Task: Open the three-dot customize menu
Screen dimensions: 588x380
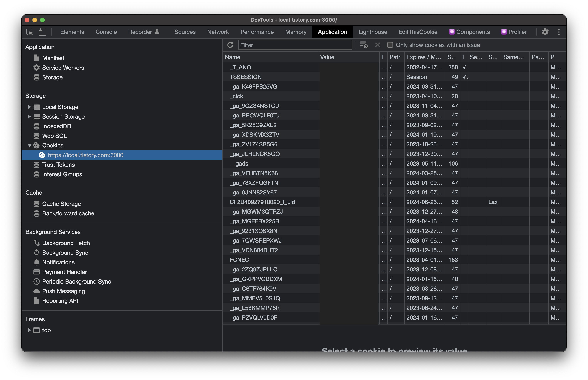Action: 559,32
